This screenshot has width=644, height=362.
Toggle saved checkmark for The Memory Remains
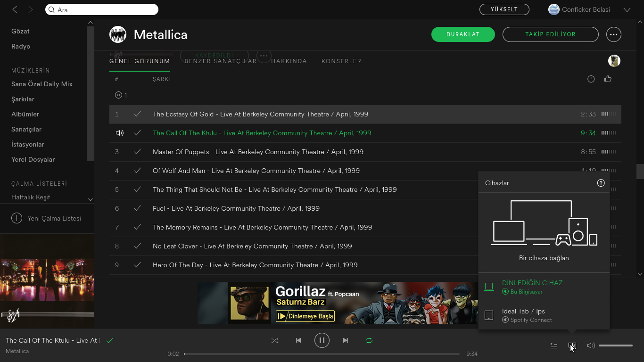pyautogui.click(x=138, y=227)
